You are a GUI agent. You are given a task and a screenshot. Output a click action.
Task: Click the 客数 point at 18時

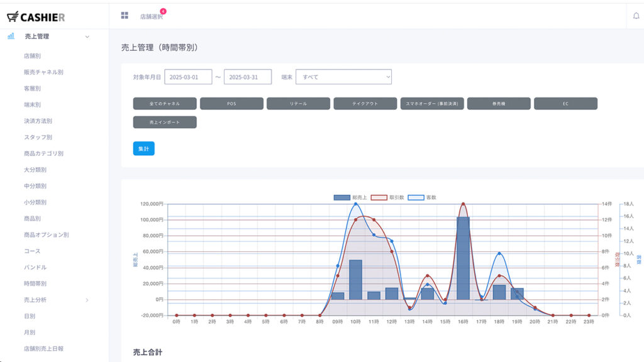(499, 254)
